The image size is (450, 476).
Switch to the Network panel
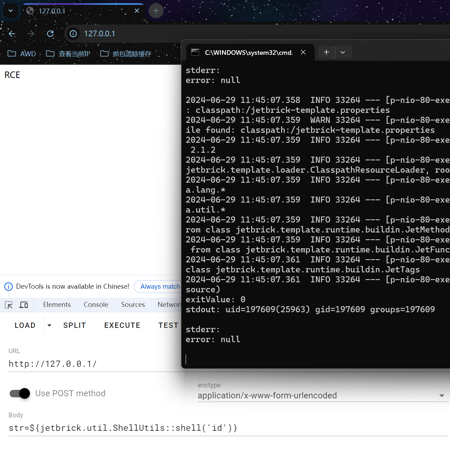tap(169, 305)
